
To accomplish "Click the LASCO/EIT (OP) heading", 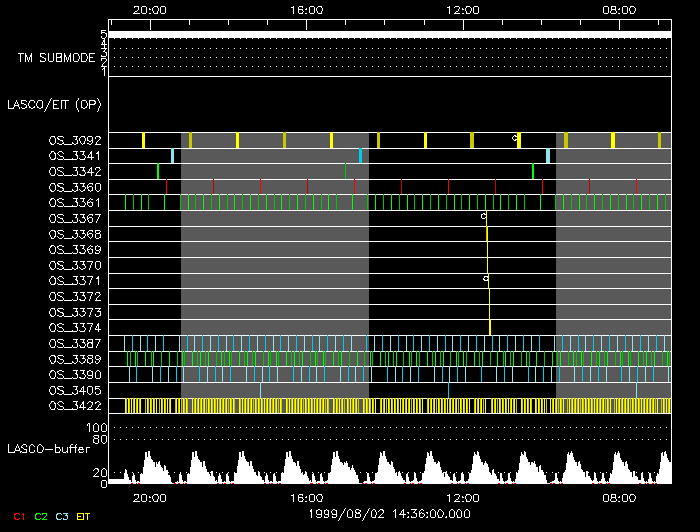I will pos(56,104).
